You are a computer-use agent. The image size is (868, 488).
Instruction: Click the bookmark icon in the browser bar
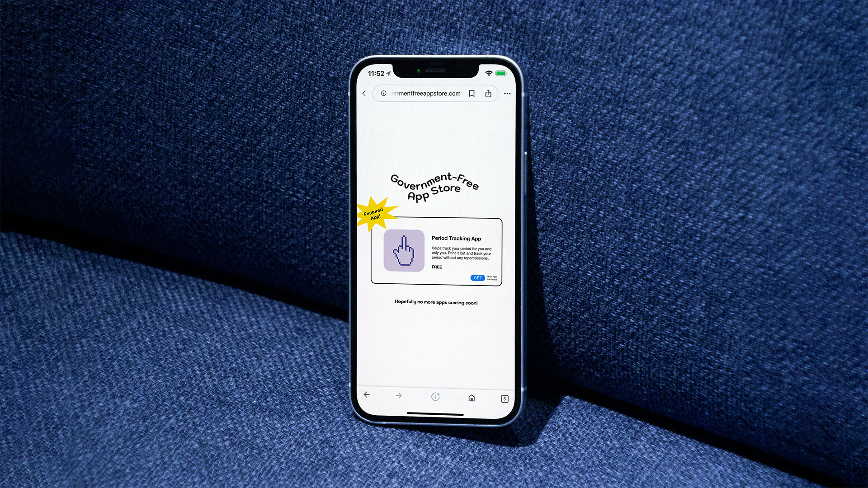(x=477, y=94)
